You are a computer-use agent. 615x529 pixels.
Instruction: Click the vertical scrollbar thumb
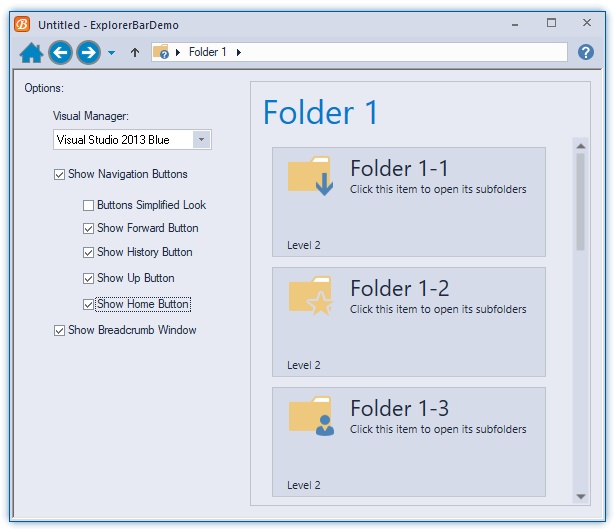(x=581, y=202)
